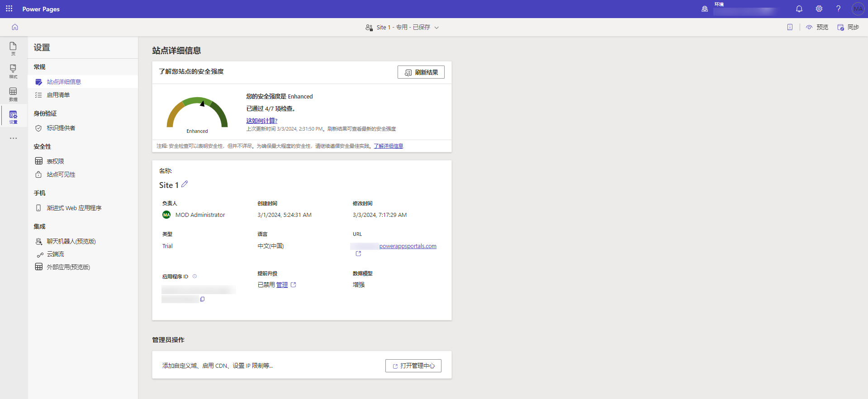The height and width of the screenshot is (399, 868).
Task: Open site URL external link icon
Action: pos(358,253)
